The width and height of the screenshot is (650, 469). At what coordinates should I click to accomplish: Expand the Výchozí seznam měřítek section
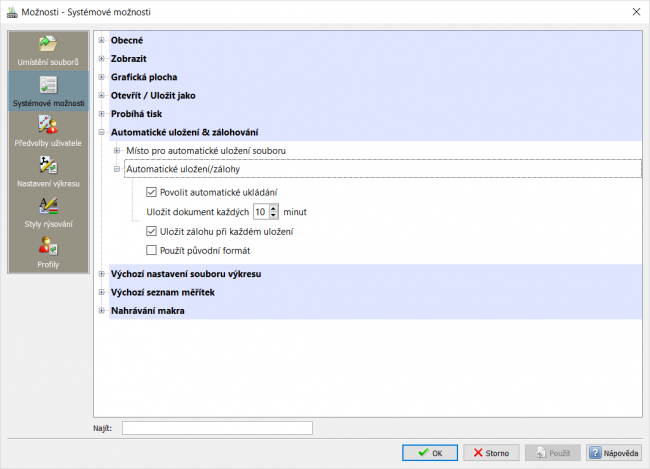(x=101, y=292)
